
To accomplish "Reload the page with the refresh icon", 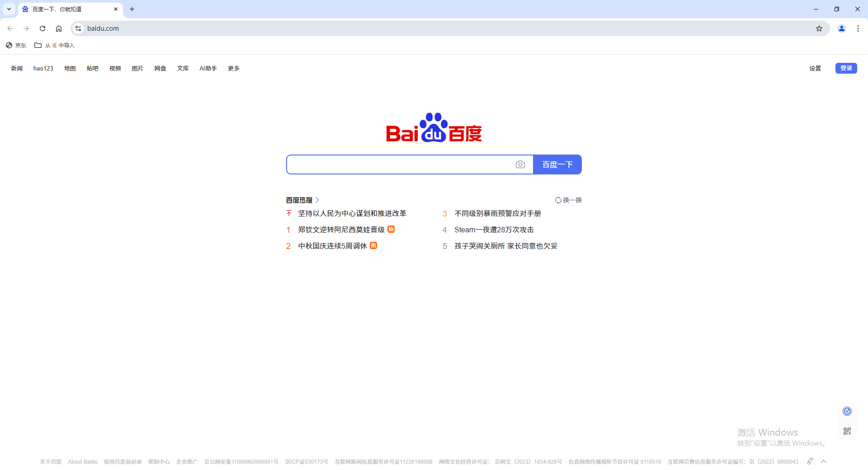I will [42, 28].
